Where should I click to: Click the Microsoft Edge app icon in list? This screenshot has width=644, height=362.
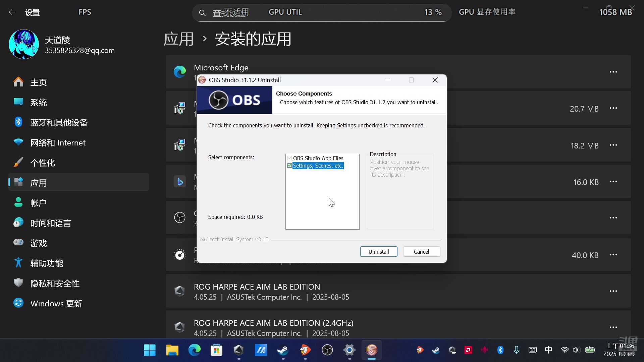point(180,72)
